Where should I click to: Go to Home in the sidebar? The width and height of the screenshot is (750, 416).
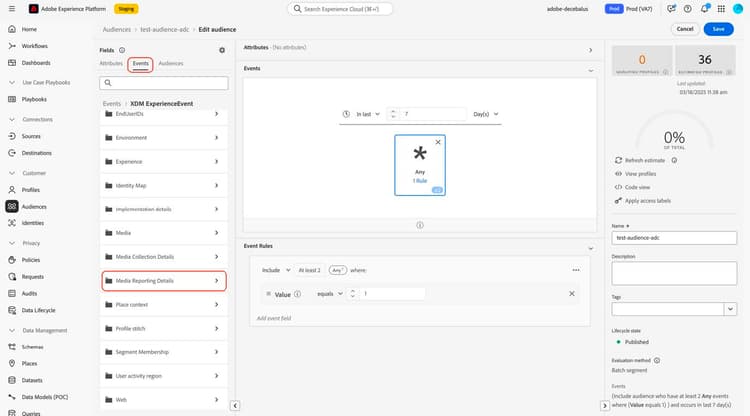29,29
